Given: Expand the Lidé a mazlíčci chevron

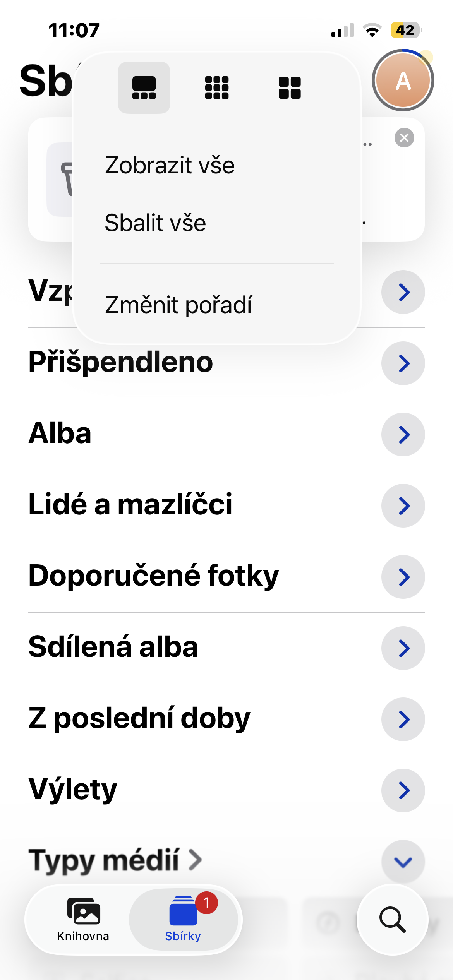Looking at the screenshot, I should (403, 506).
